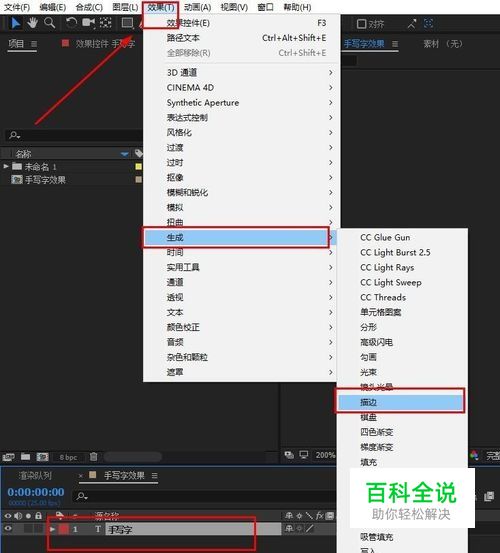Select the Unified Camera tool
Viewport: 500px width, 553px height.
pos(89,23)
